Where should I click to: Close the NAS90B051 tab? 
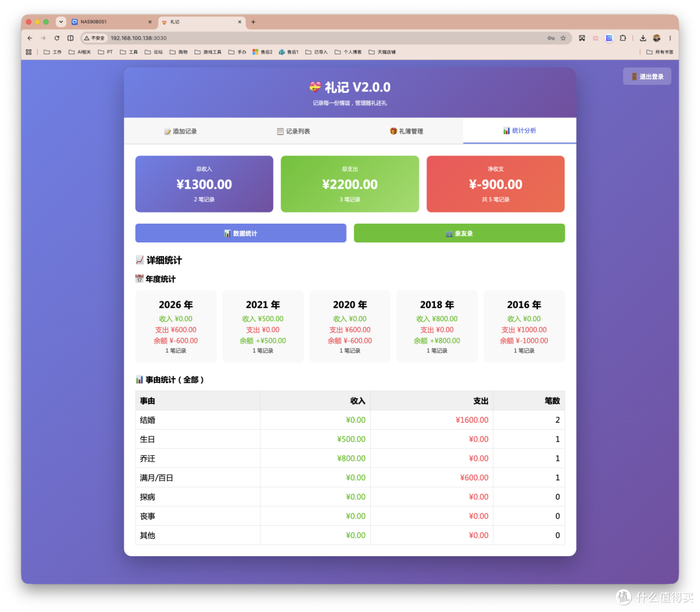coord(150,22)
